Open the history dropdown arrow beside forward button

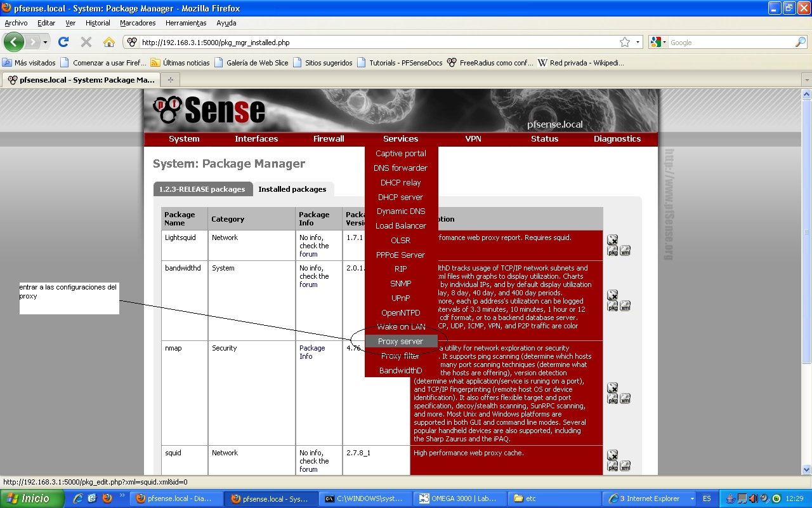coord(46,43)
